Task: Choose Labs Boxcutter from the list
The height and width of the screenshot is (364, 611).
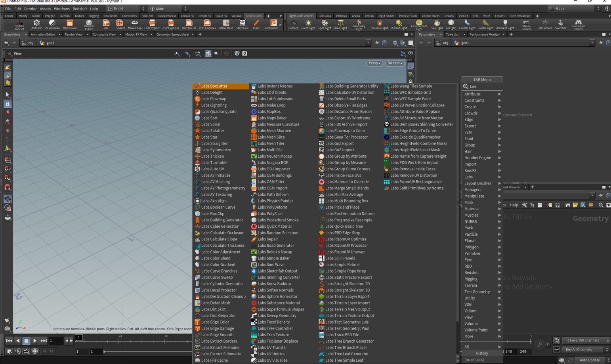Action: (x=214, y=86)
